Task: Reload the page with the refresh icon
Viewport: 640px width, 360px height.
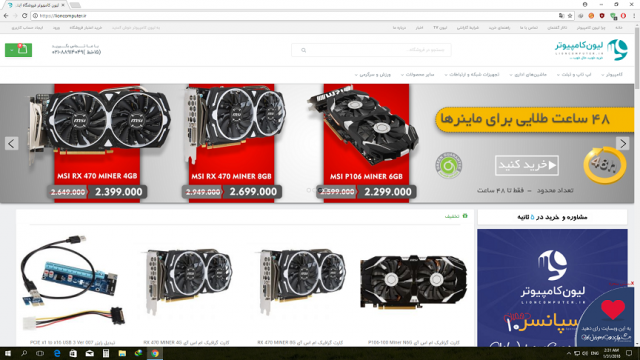Action: pos(24,16)
